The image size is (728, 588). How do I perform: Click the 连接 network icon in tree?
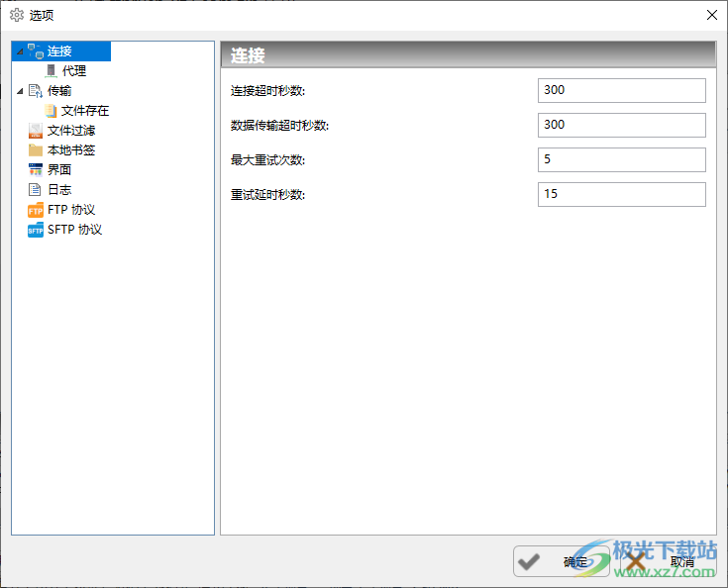pos(36,51)
